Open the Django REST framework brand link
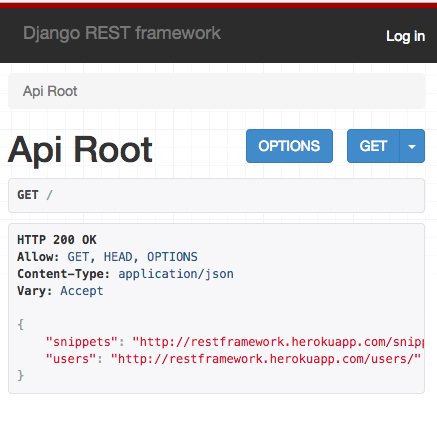 (122, 33)
